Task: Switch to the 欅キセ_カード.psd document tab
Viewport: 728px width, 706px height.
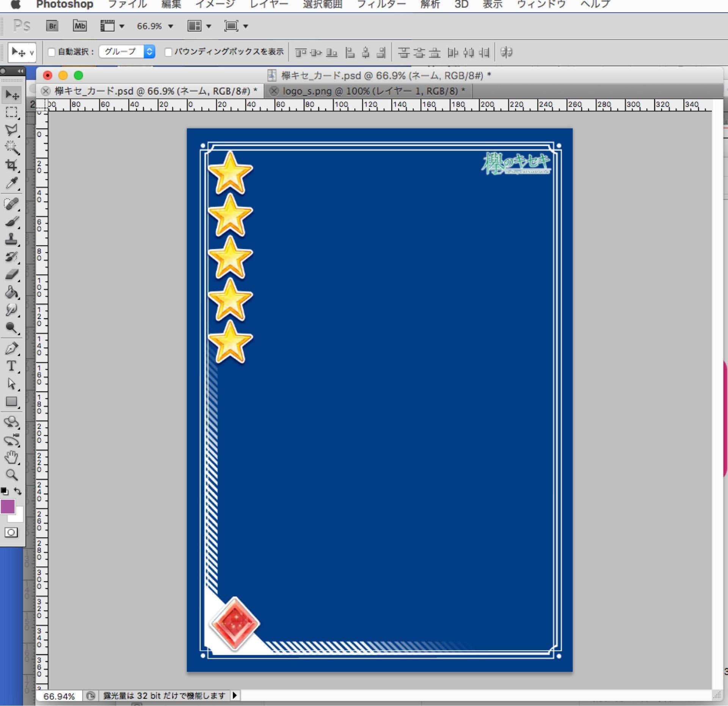Action: click(156, 91)
